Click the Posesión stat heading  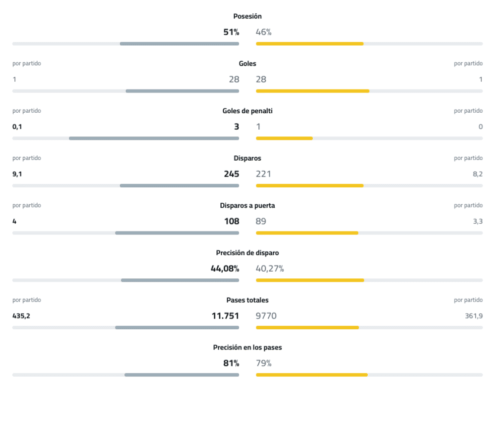(x=247, y=16)
